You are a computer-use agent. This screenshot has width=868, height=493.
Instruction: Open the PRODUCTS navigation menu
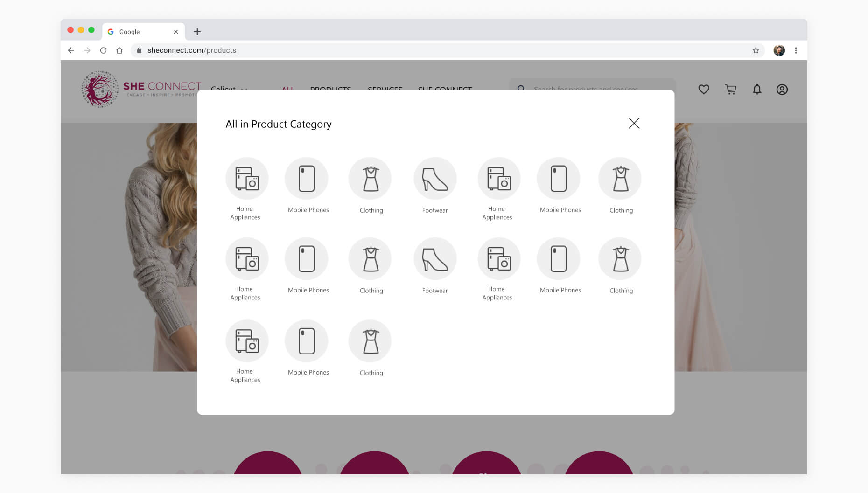pos(330,90)
